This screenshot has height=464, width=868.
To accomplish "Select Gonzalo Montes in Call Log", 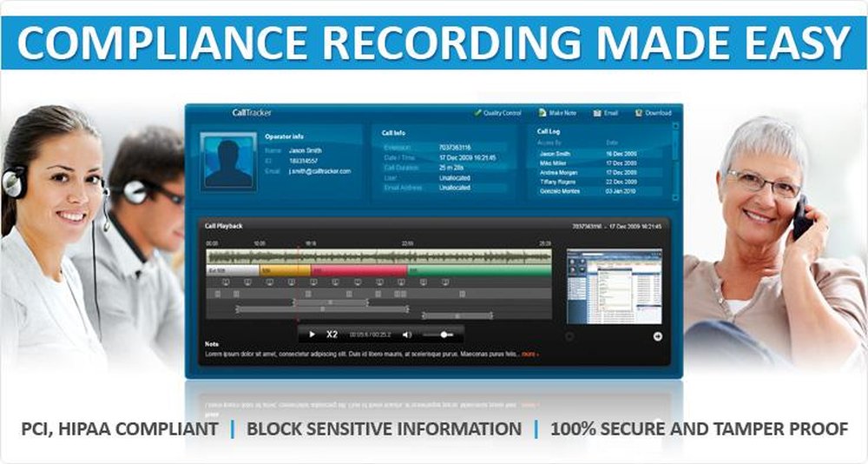I will click(600, 190).
